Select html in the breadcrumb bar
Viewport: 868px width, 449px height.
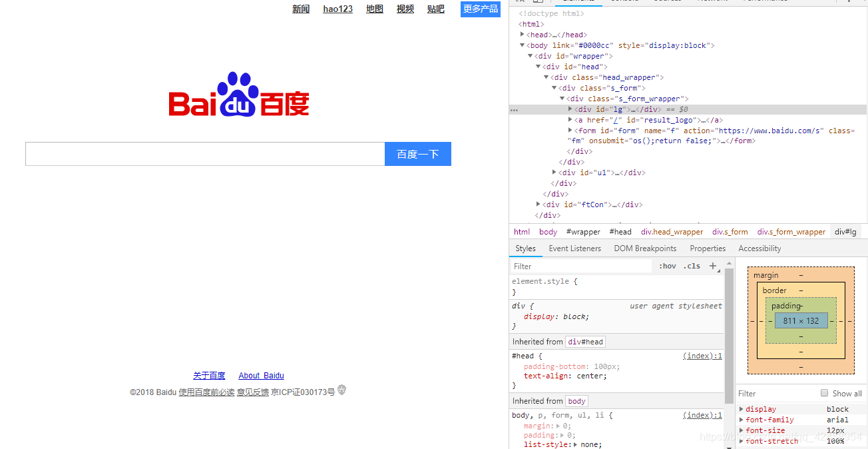coord(522,232)
